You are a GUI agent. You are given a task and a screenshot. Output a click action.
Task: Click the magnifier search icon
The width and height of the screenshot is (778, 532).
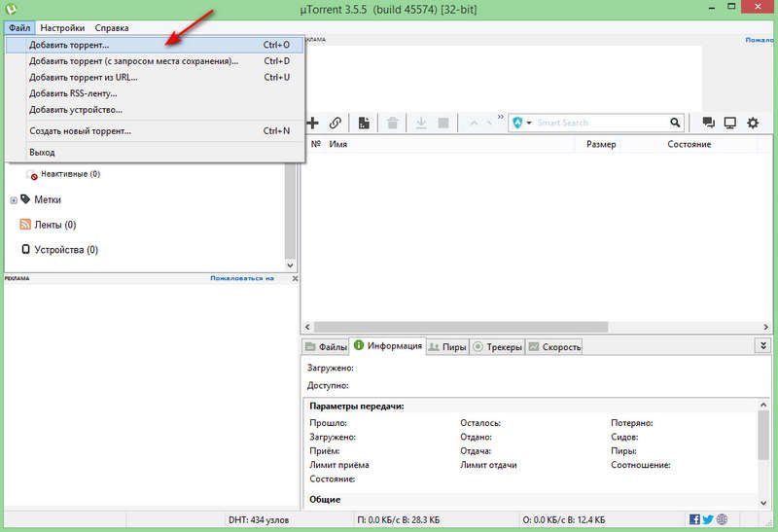[x=676, y=124]
